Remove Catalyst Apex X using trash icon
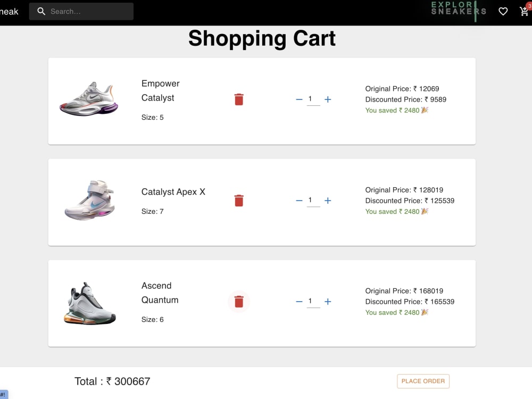Viewport: 532px width, 399px height. (239, 201)
